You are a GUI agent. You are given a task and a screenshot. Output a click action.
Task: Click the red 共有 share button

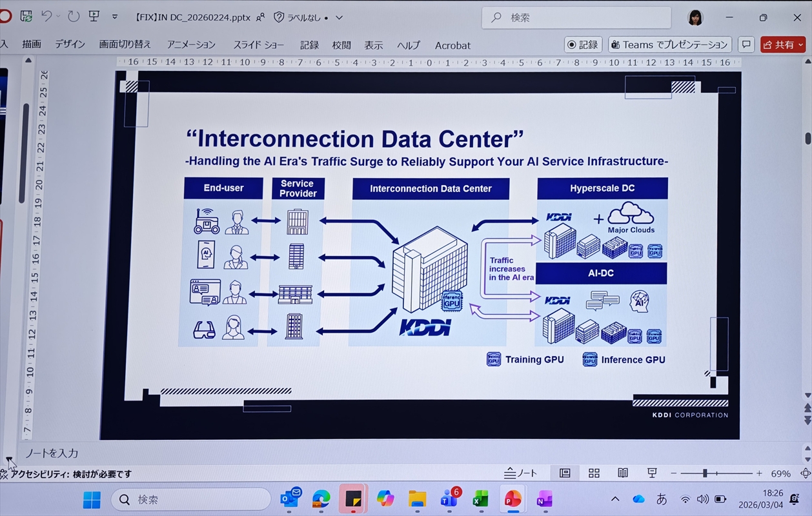(x=783, y=45)
